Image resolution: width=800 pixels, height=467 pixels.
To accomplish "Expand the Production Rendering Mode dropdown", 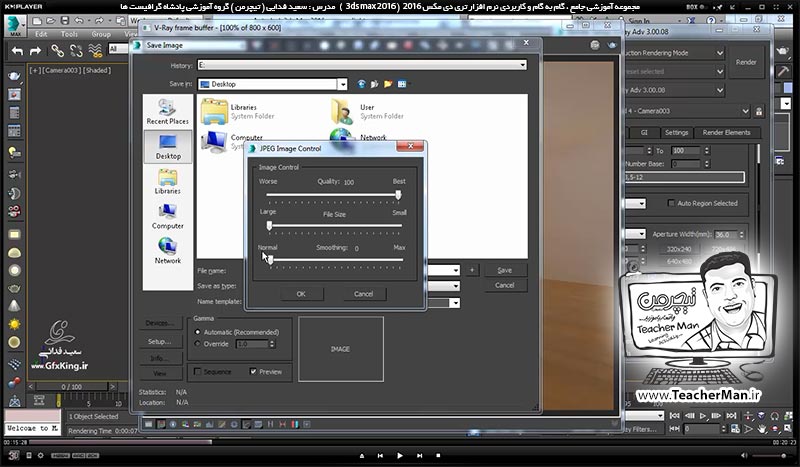I will point(719,53).
